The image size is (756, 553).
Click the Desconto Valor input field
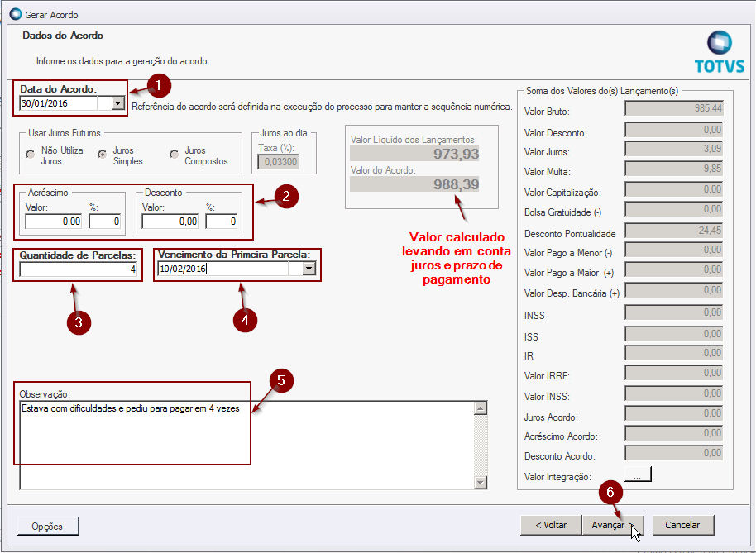click(171, 222)
